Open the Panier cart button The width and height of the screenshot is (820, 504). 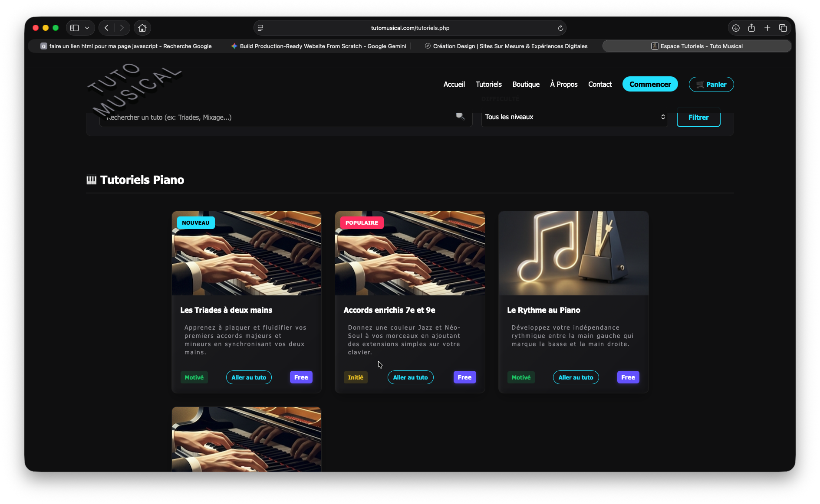coord(711,84)
